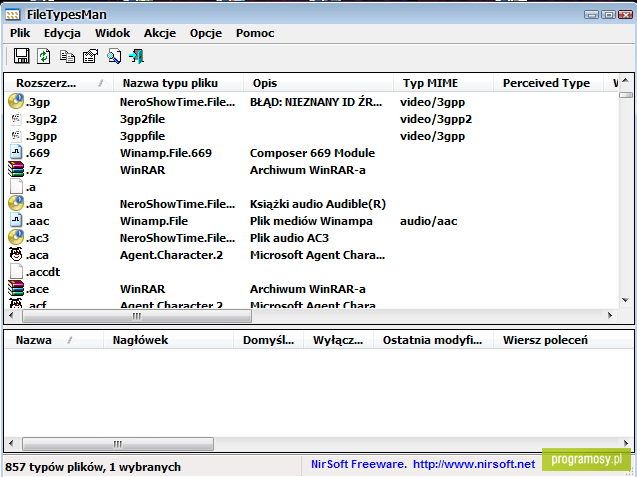Click the upper pane horizontal scrollbar thumb
This screenshot has height=477, width=637.
coord(137,316)
